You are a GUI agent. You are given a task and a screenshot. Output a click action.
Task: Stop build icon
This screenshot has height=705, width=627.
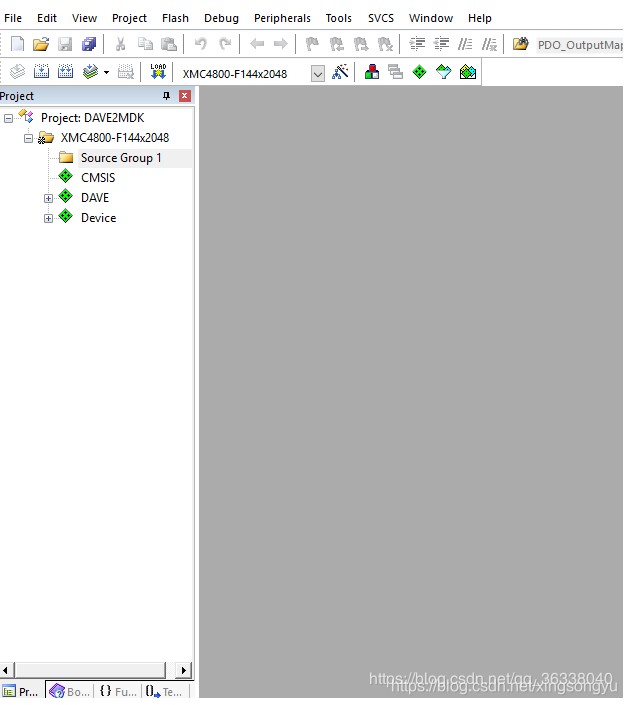[x=126, y=72]
